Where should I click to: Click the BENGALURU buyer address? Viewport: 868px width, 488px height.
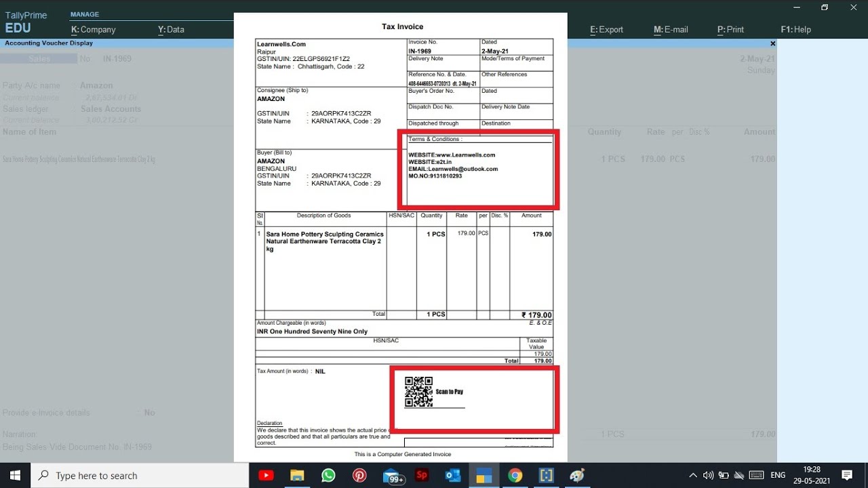click(277, 169)
